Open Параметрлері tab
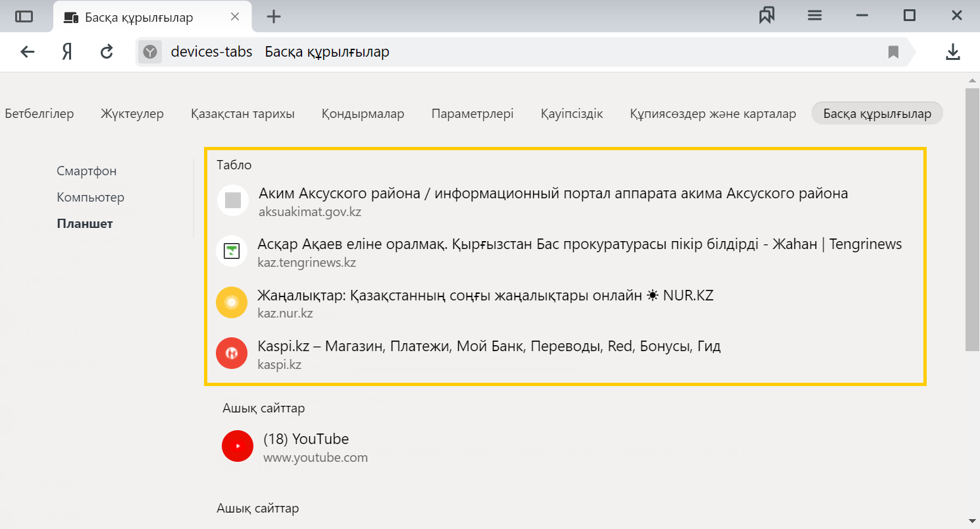This screenshot has width=980, height=529. 473,114
